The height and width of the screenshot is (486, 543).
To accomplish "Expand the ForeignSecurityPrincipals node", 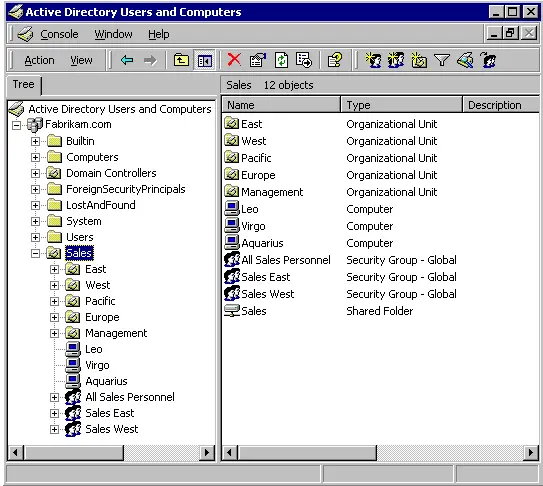I will coord(35,189).
